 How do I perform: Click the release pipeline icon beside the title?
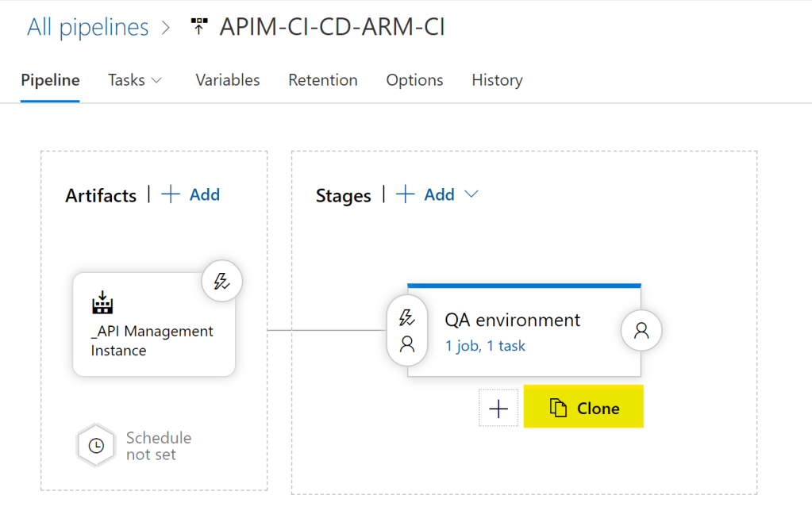(x=198, y=28)
